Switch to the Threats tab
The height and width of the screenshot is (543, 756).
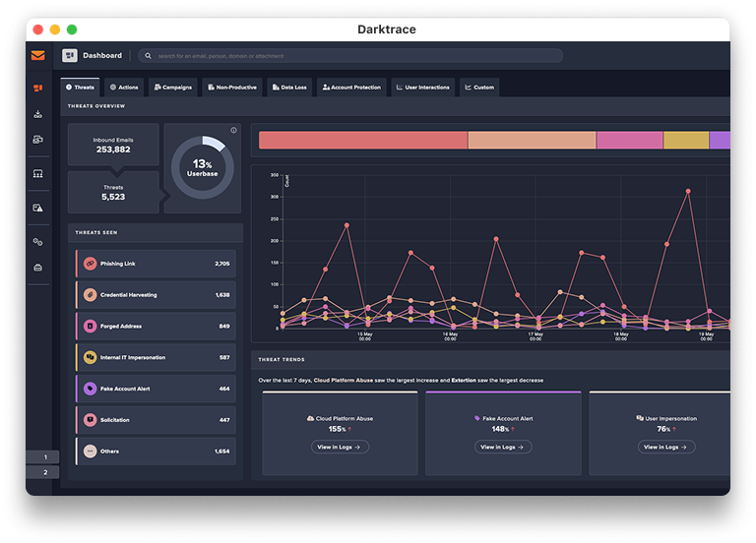point(80,88)
